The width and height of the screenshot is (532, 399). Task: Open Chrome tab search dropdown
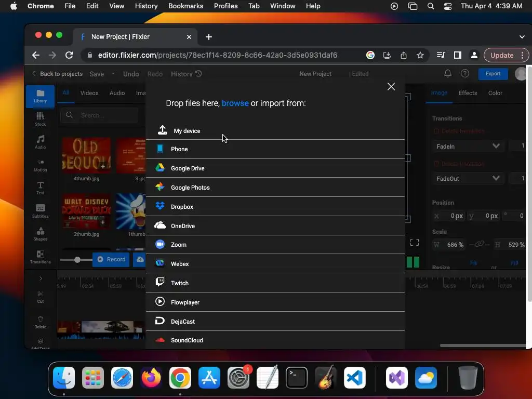[522, 37]
